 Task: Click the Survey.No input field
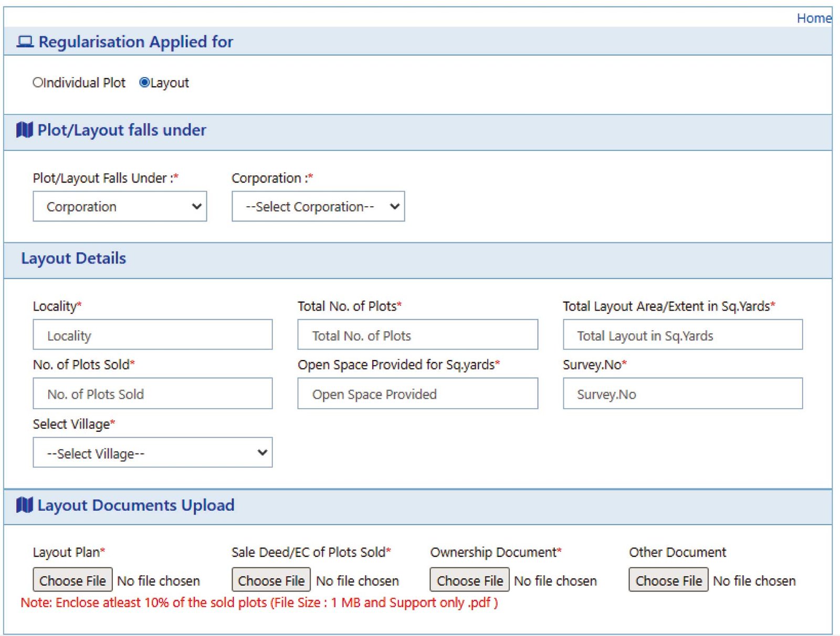682,394
